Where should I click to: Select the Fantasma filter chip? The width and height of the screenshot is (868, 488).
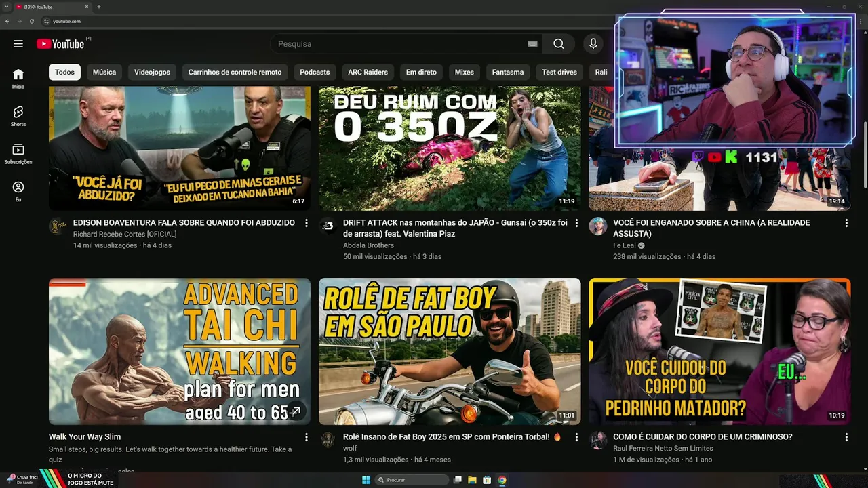508,72
